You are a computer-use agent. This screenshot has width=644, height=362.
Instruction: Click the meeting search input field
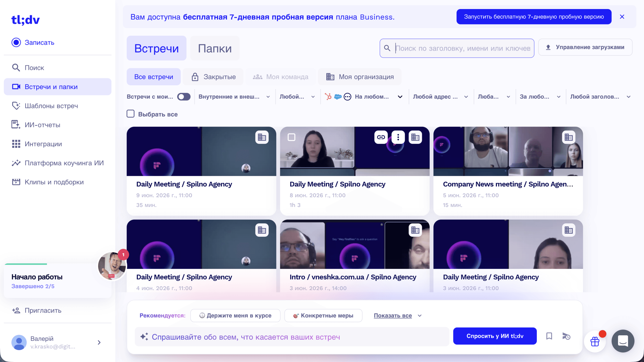[x=457, y=48]
